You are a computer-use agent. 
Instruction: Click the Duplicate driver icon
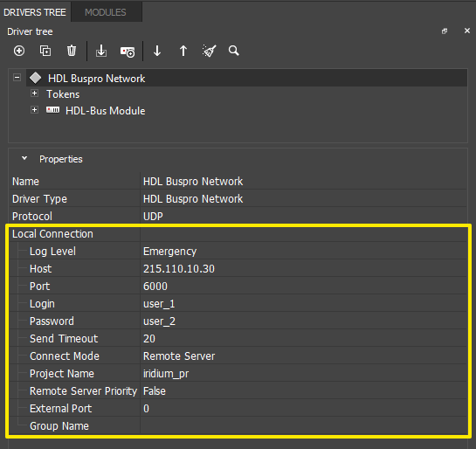pos(45,51)
